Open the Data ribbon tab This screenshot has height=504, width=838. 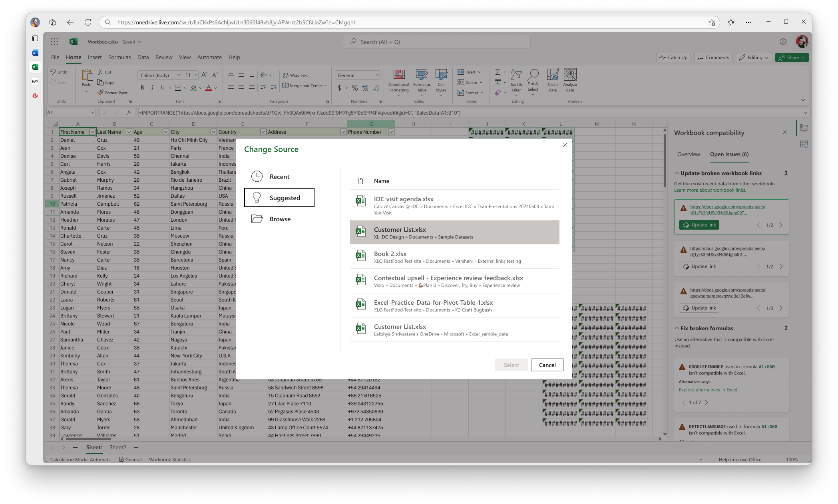click(x=143, y=57)
